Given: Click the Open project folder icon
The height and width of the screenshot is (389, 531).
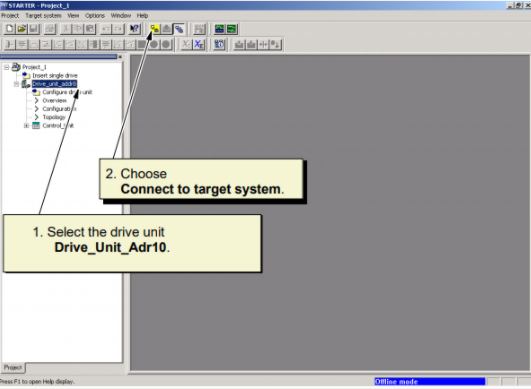Looking at the screenshot, I should (x=22, y=29).
